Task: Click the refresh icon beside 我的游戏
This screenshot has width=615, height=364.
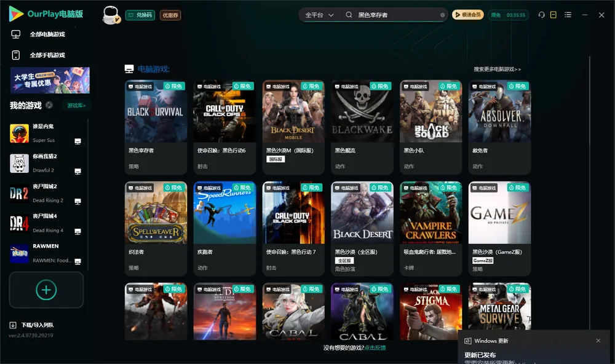Action: click(49, 105)
